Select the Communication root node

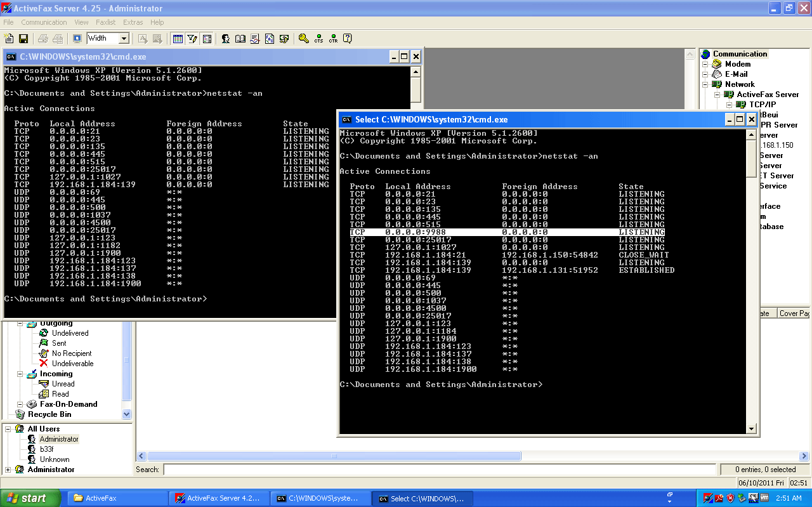(740, 54)
